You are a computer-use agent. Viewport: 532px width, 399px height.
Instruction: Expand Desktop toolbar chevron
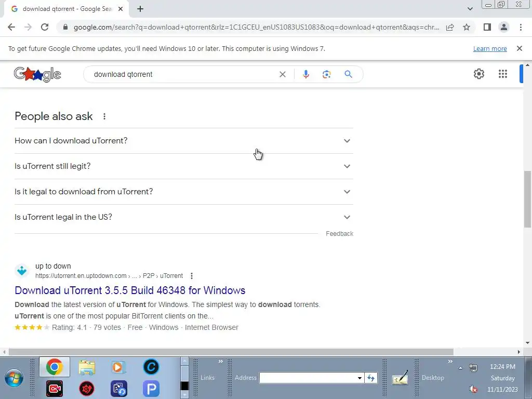(x=450, y=362)
